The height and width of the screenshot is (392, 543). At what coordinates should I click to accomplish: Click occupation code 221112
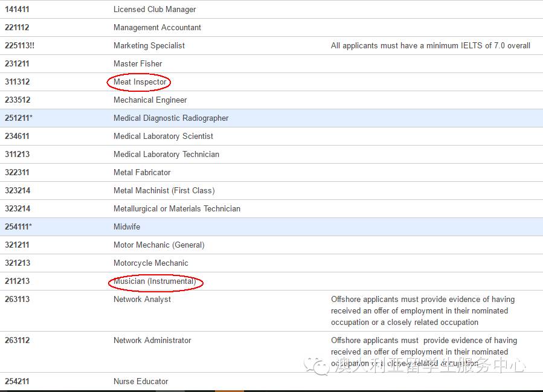click(17, 27)
